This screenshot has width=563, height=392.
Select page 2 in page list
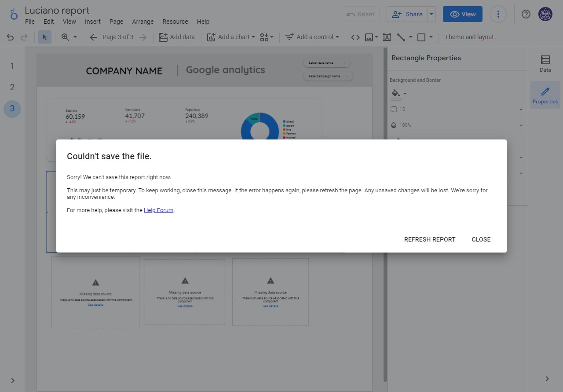(x=12, y=87)
